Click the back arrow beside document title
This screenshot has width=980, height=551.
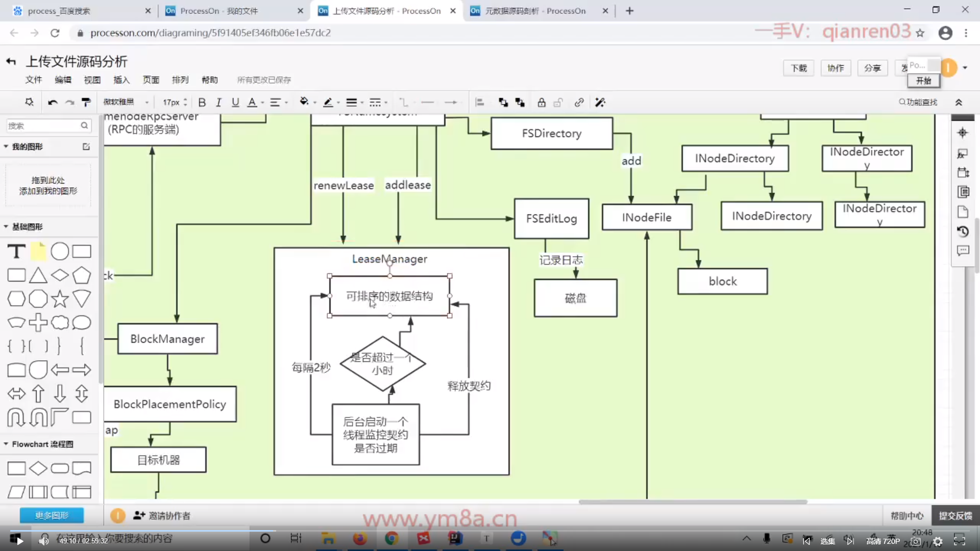click(x=11, y=62)
